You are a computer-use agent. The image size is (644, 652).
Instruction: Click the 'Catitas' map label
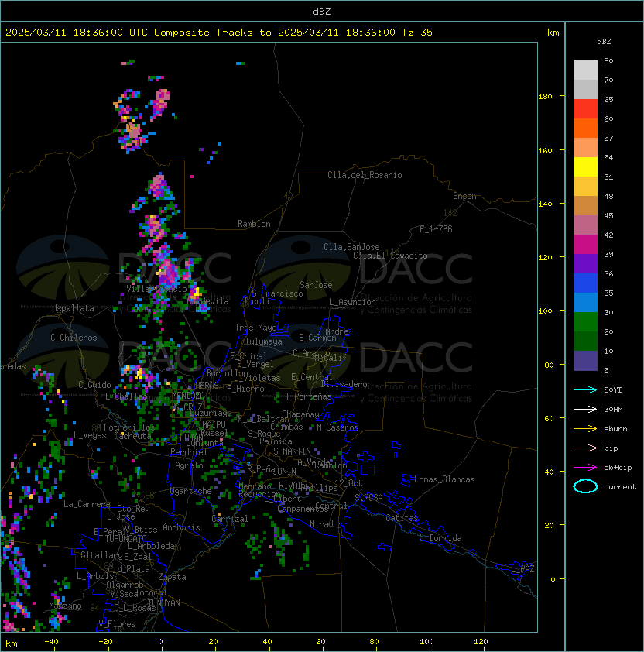coord(402,518)
